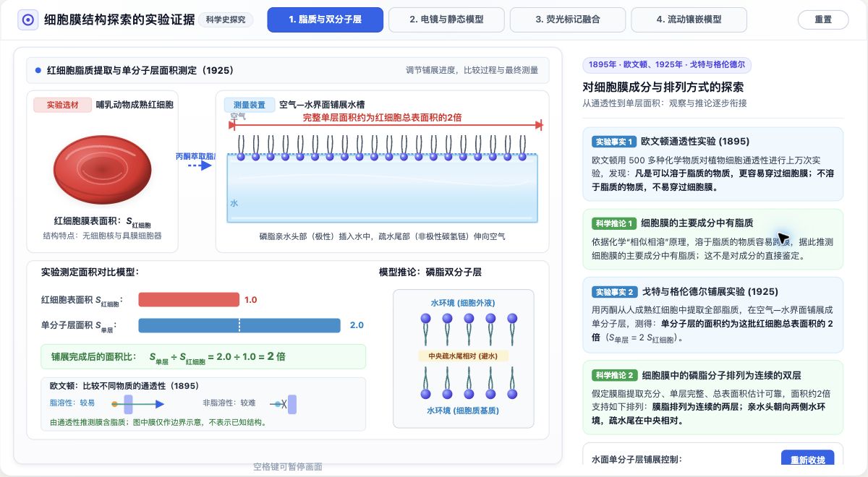
Task: Click the 丙酮萃取脂质 dashed arrow
Action: (x=200, y=166)
